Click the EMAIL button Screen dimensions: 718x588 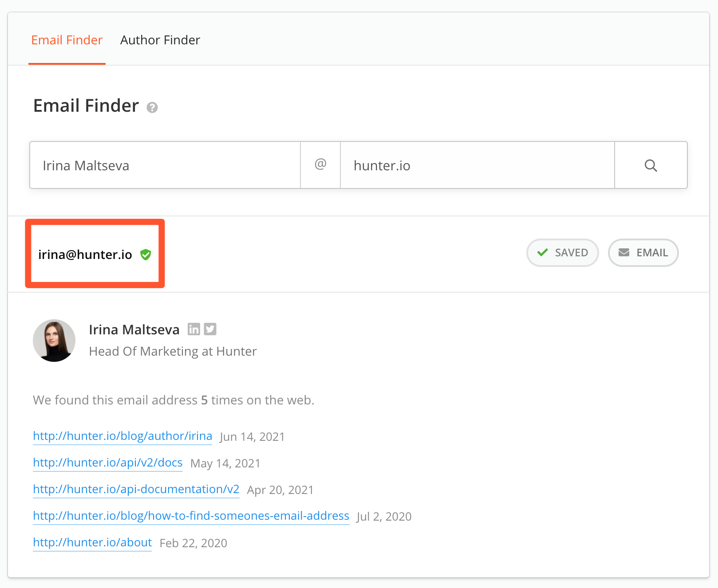click(643, 253)
